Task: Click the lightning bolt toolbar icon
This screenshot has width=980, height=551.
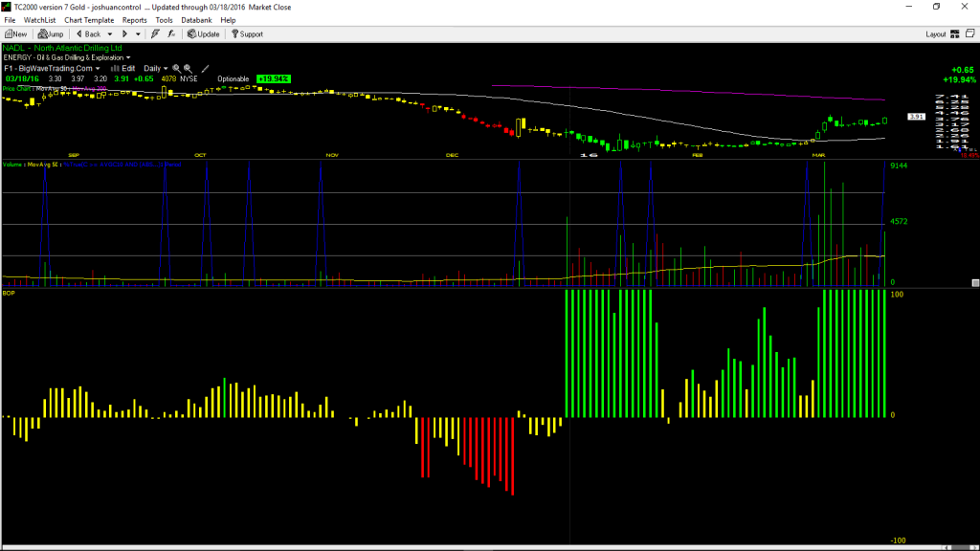Action: click(155, 34)
